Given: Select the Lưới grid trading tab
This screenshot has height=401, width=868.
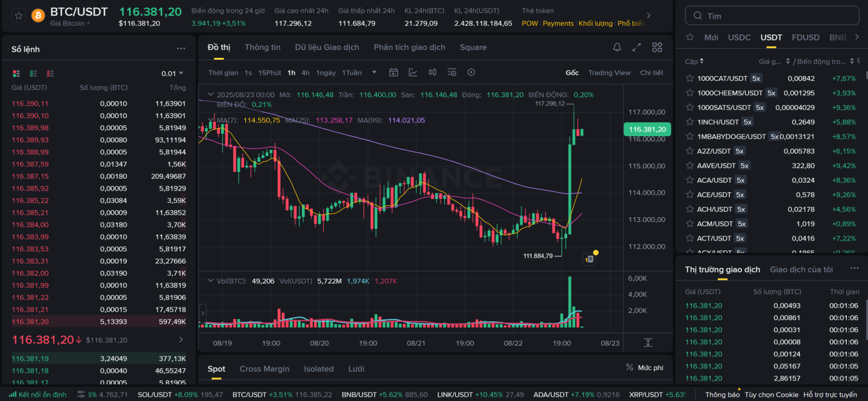Looking at the screenshot, I should point(356,369).
